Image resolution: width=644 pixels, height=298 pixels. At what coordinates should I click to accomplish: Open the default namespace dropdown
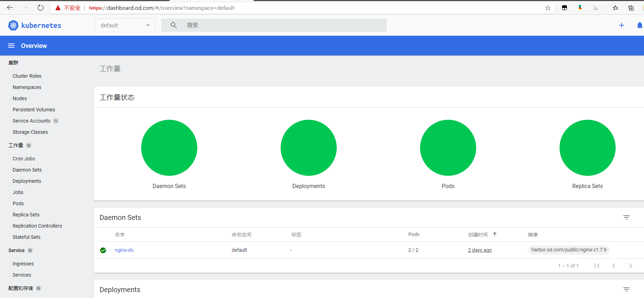tap(125, 25)
